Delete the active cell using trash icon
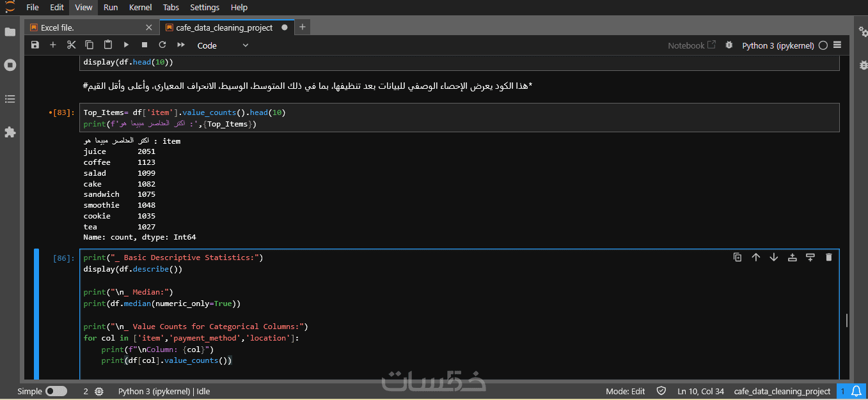The height and width of the screenshot is (400, 868). pyautogui.click(x=829, y=258)
